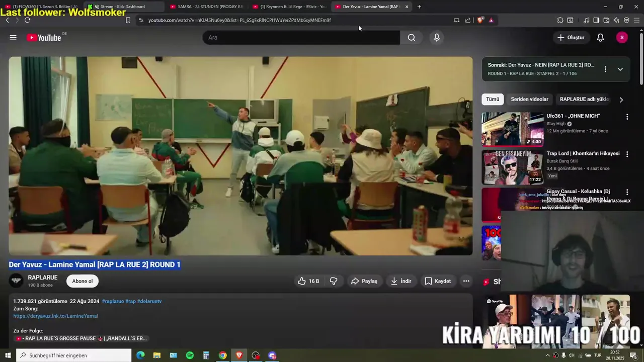Open Brave Wallet icon
The width and height of the screenshot is (644, 362).
point(606,20)
